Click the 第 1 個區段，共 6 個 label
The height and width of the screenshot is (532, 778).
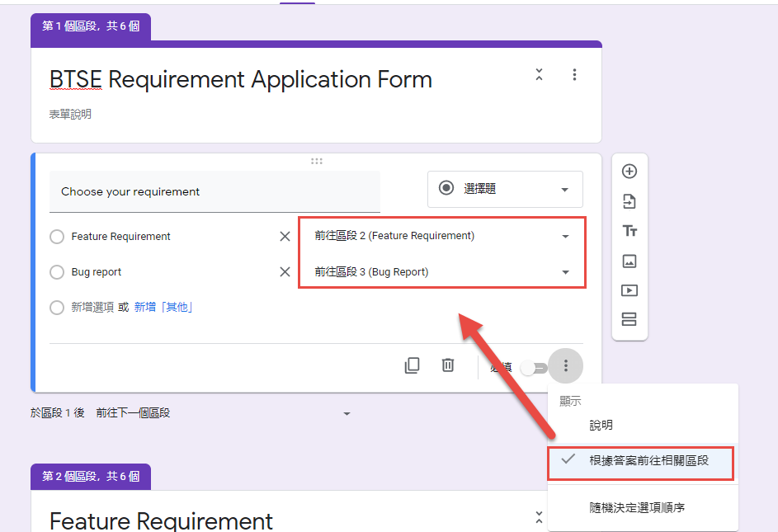pos(91,26)
